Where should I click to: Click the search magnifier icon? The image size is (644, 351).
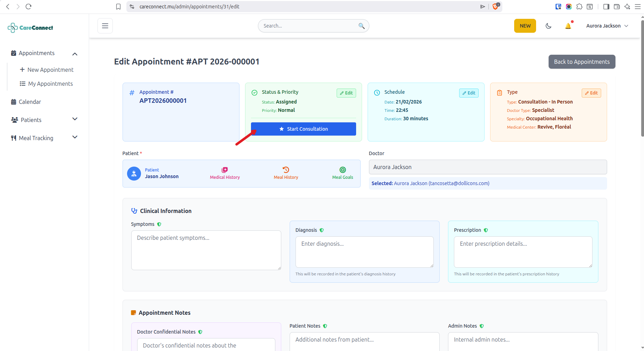click(361, 26)
